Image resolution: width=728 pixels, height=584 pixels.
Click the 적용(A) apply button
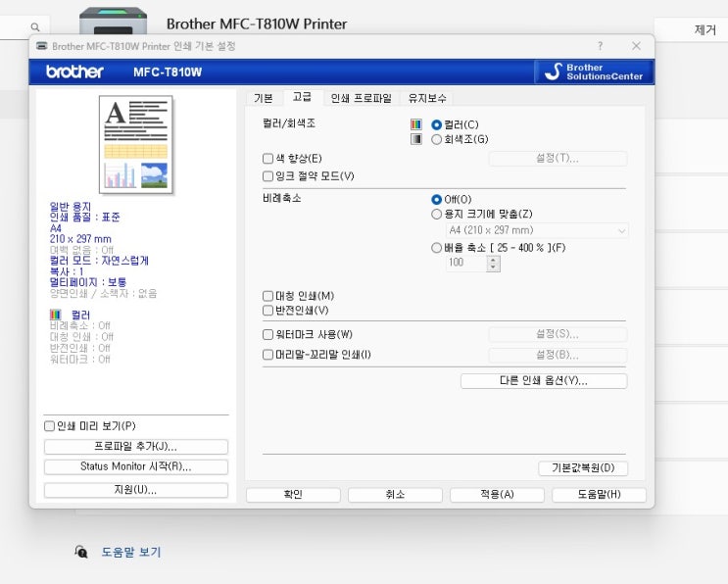tap(497, 495)
